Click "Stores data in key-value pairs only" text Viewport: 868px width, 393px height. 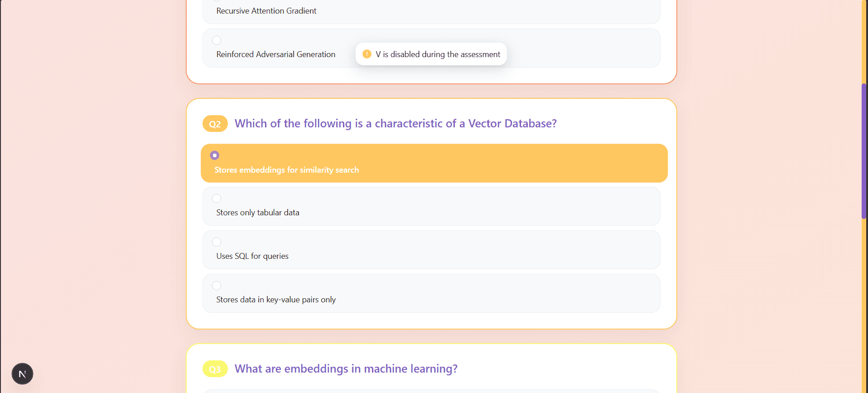(276, 300)
